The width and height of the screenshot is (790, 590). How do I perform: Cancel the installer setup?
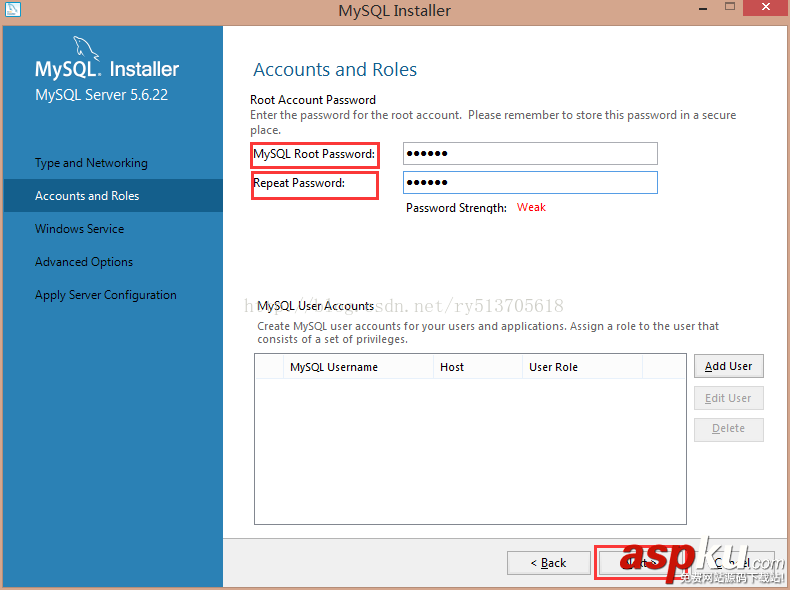coord(738,563)
